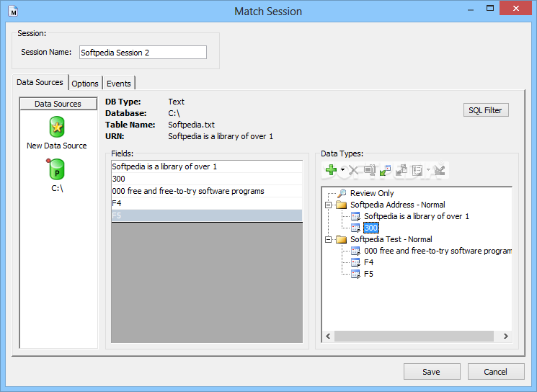This screenshot has height=392, width=537.
Task: Select the C:\ data source cylinder icon
Action: point(56,169)
